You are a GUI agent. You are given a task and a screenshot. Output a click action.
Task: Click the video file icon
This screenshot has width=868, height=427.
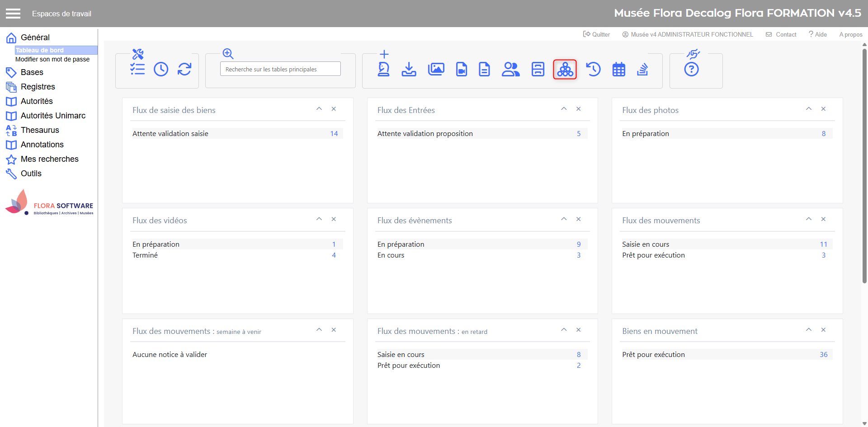click(462, 69)
